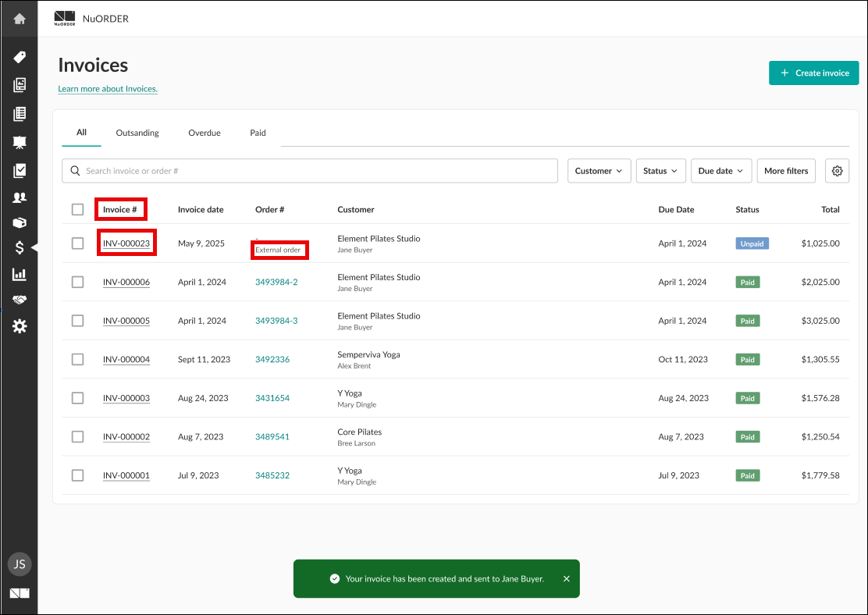Expand the Due date filter dropdown
The image size is (868, 615).
click(x=720, y=171)
